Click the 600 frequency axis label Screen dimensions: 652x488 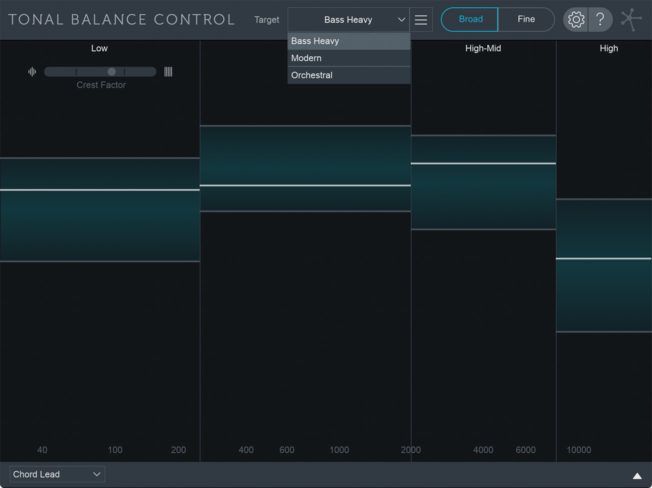point(287,450)
